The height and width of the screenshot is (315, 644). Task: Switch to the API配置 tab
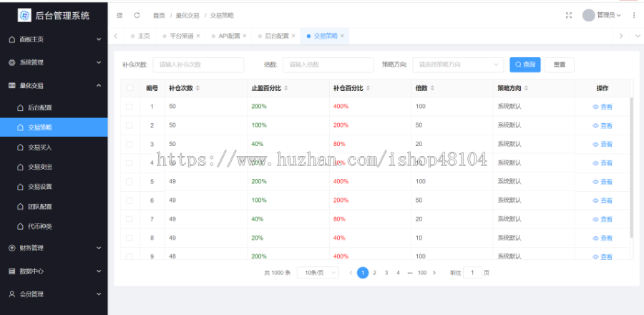(229, 36)
